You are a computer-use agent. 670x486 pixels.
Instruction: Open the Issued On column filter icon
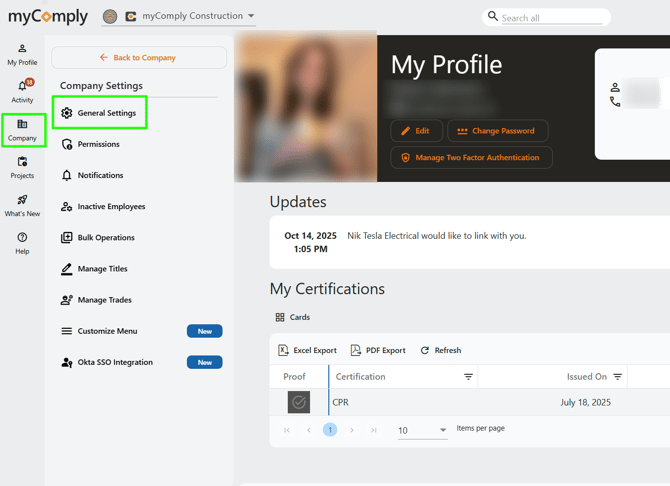point(617,377)
